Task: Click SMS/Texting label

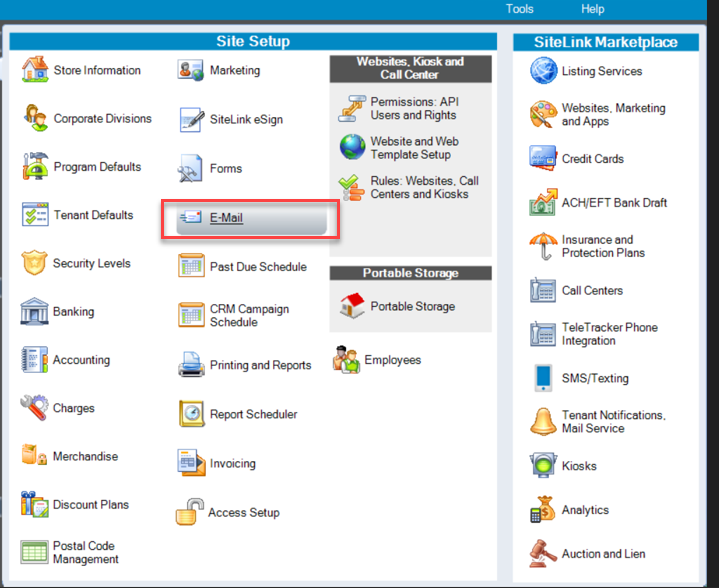Action: (595, 378)
